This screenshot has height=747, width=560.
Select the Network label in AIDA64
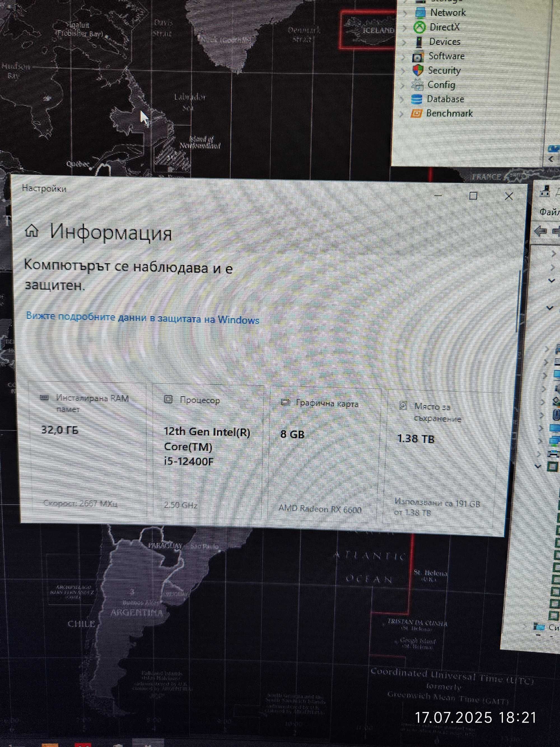pos(448,13)
